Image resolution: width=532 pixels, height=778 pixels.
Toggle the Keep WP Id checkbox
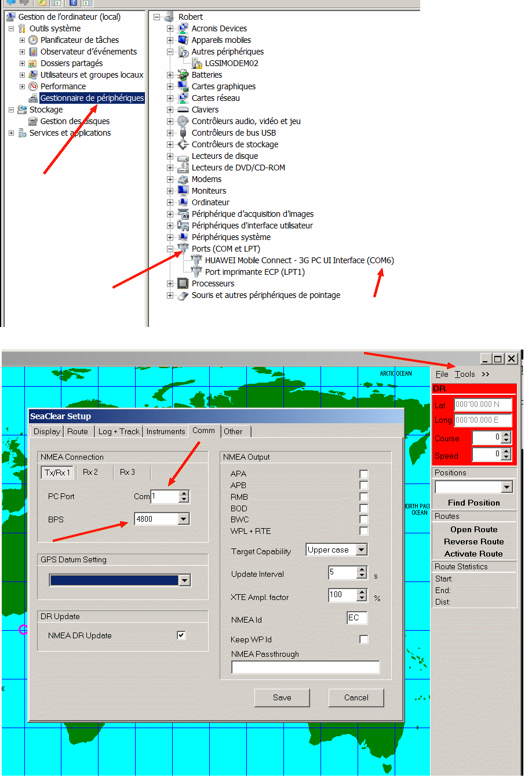coord(364,639)
